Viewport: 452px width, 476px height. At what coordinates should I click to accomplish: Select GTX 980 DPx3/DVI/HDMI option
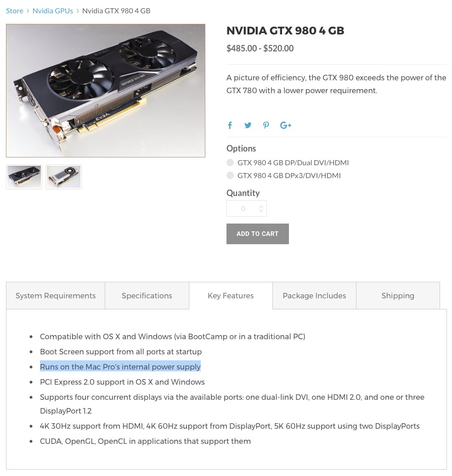click(x=230, y=175)
